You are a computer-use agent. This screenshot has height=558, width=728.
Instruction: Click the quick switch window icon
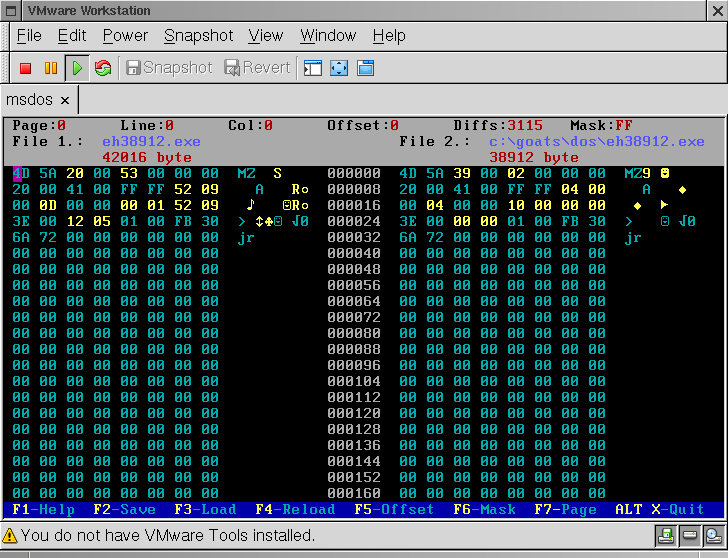click(x=365, y=68)
